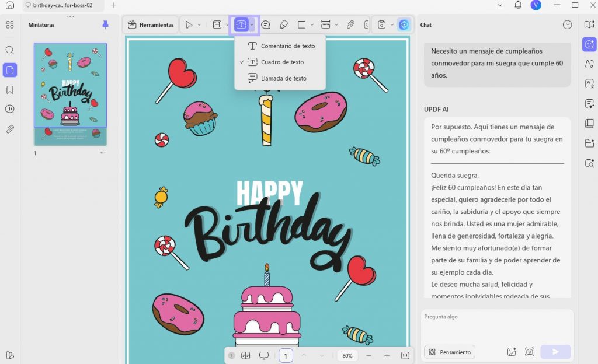
Task: Select the measurement tool icon
Action: point(326,24)
